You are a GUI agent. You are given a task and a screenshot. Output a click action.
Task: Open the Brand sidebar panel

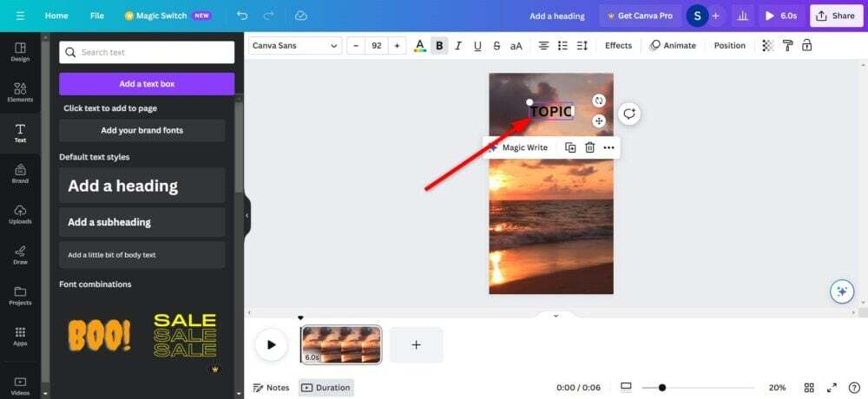(20, 173)
